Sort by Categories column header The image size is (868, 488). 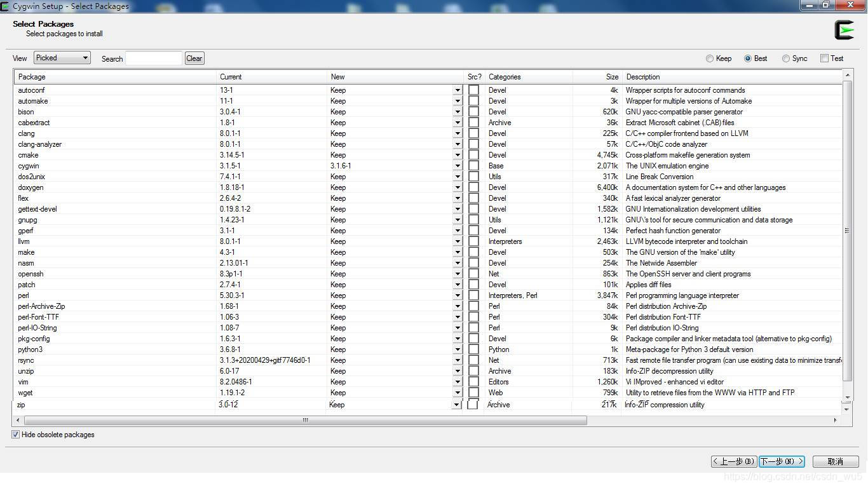529,77
